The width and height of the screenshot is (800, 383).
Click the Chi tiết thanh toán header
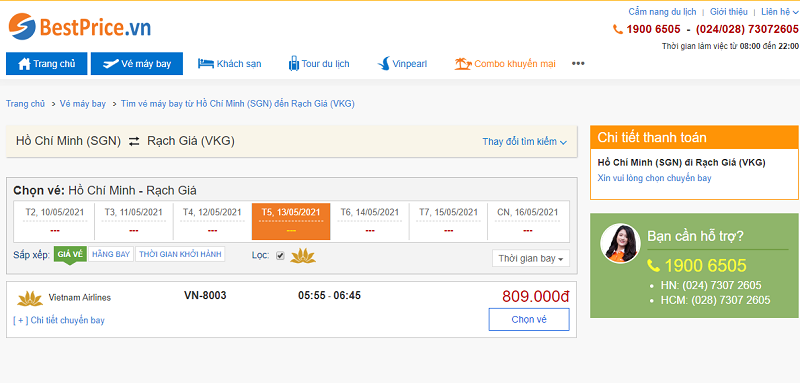[x=694, y=137]
